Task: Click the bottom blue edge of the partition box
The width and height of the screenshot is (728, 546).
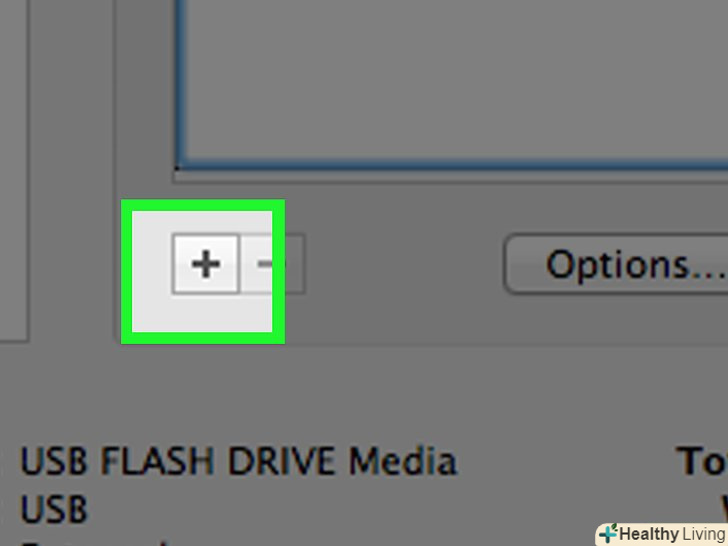Action: 451,164
